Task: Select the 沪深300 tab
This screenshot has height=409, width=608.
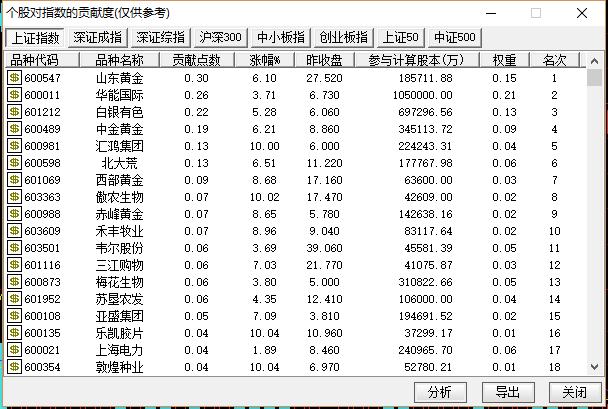Action: (220, 38)
